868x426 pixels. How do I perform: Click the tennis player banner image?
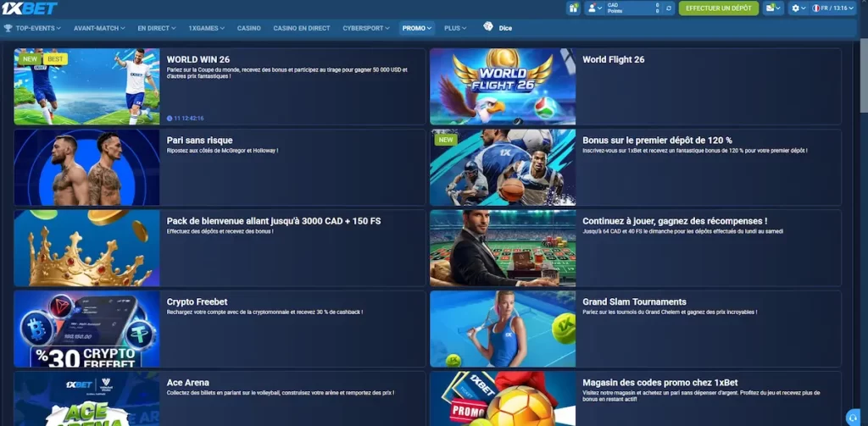click(503, 329)
